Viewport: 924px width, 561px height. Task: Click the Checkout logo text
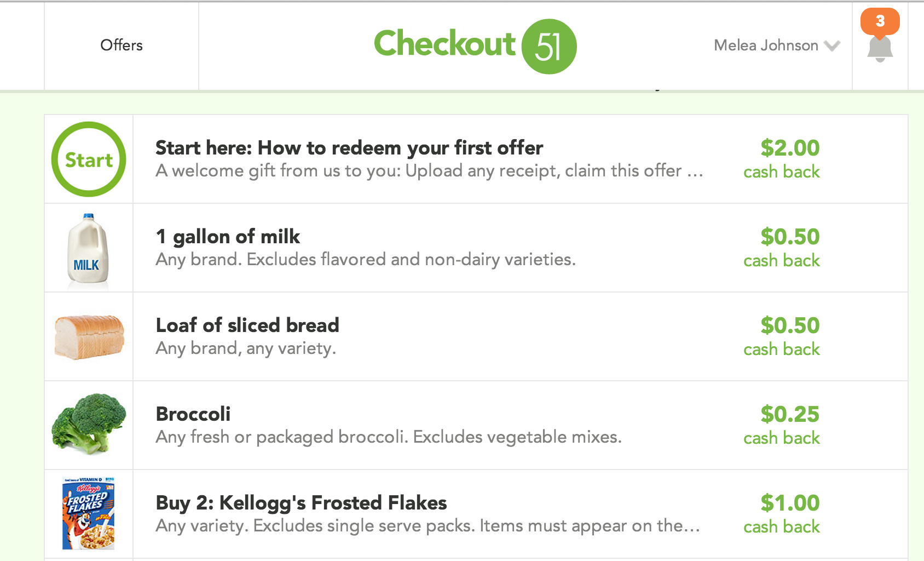click(x=444, y=43)
